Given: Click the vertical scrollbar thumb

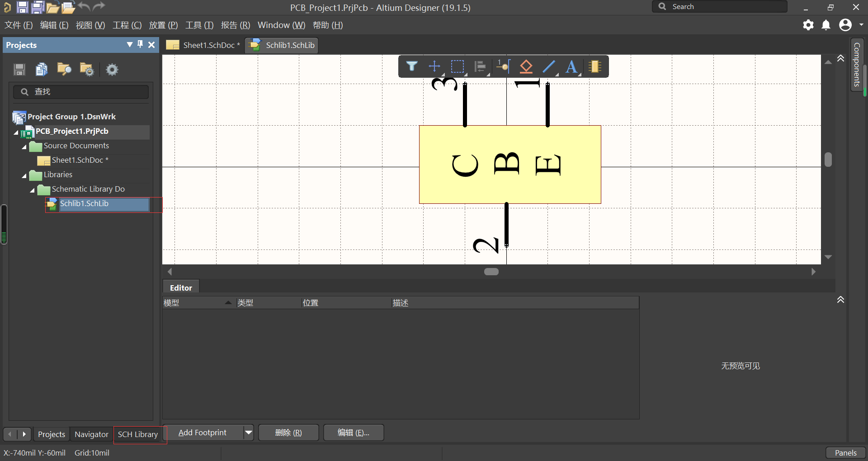Looking at the screenshot, I should 828,160.
